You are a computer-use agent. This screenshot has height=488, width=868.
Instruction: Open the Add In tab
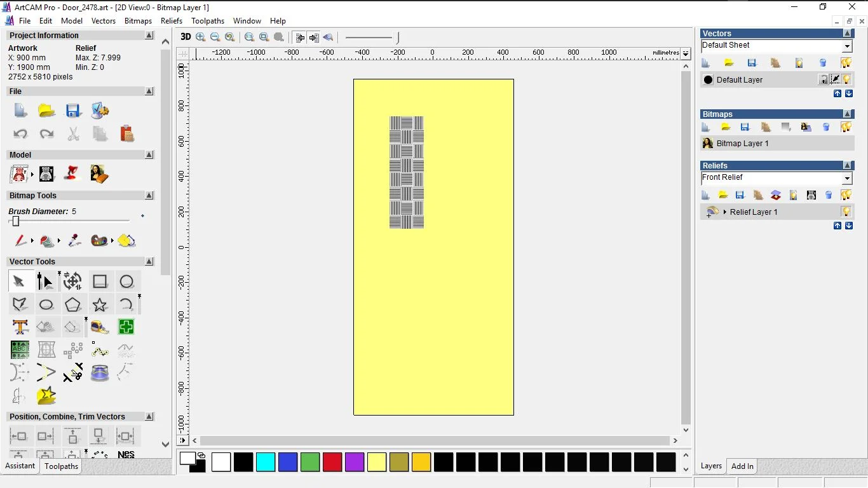[x=742, y=466]
